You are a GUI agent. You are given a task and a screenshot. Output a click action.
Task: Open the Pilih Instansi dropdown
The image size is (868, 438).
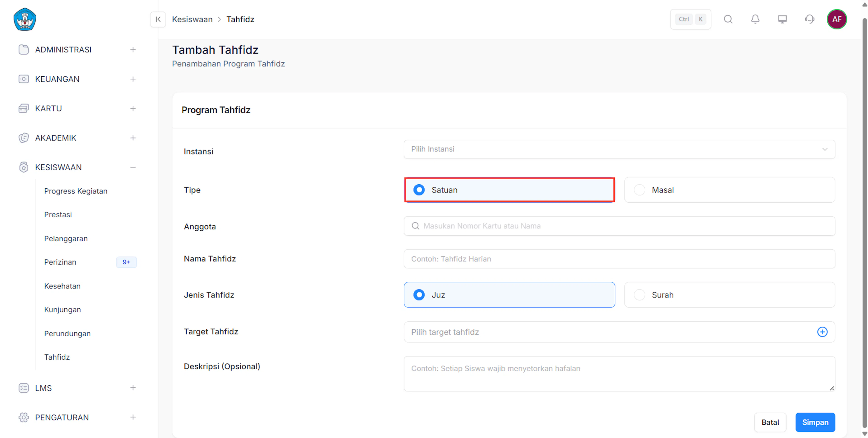point(619,149)
